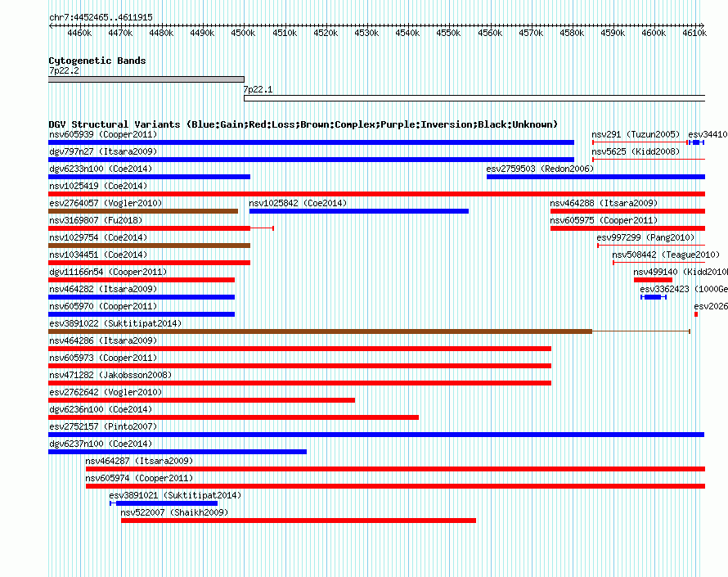Click the 4540k ruler tick label
The image size is (728, 577).
pos(407,33)
